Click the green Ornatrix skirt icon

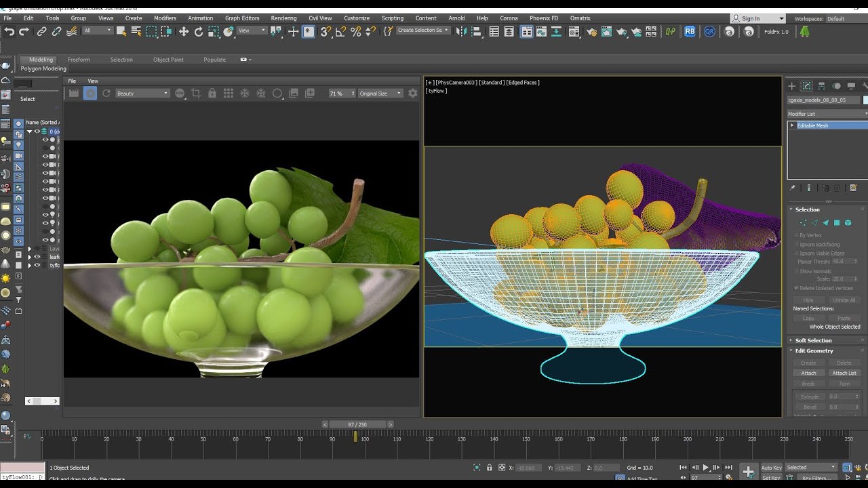pyautogui.click(x=804, y=31)
